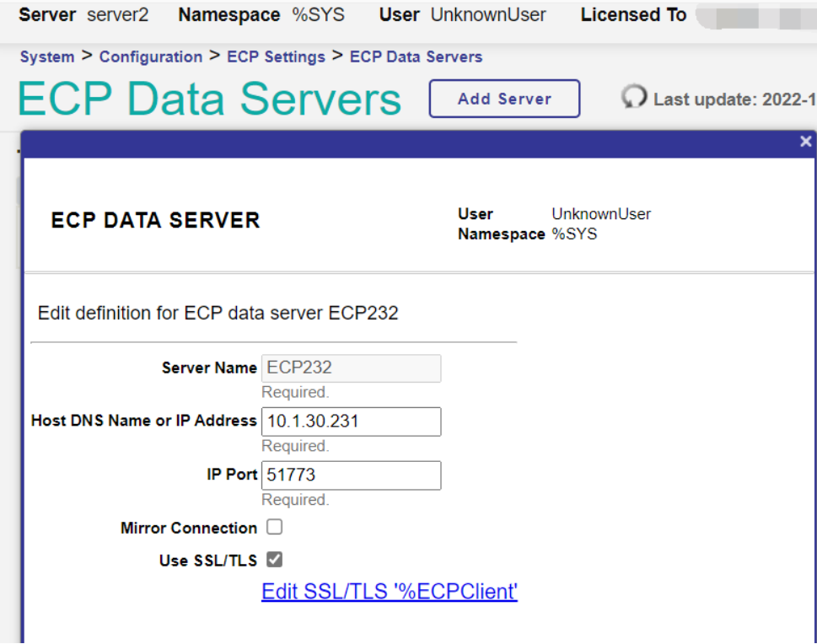Viewport: 817px width, 644px height.
Task: Close the ECP Data Server dialog
Action: 805,142
